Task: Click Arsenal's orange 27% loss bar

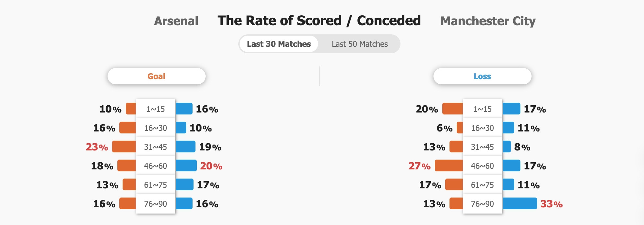Action: (449, 165)
